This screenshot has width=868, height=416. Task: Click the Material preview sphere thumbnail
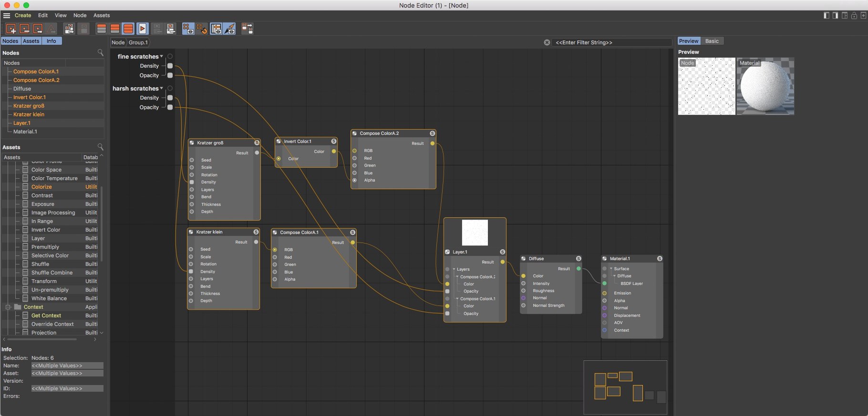pos(765,86)
